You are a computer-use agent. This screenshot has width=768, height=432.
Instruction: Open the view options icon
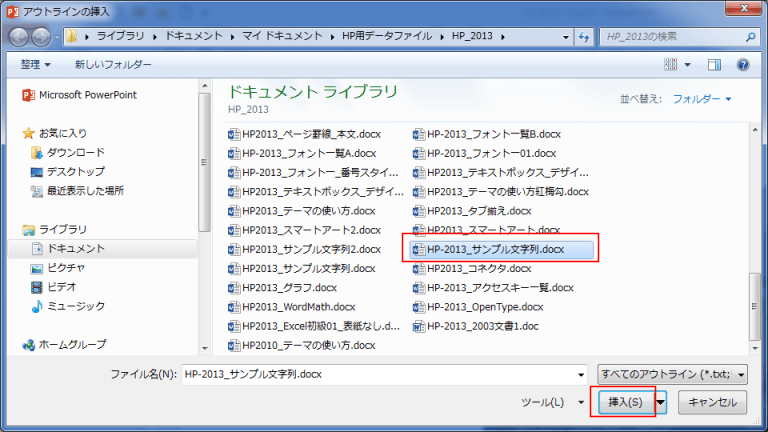coord(671,64)
